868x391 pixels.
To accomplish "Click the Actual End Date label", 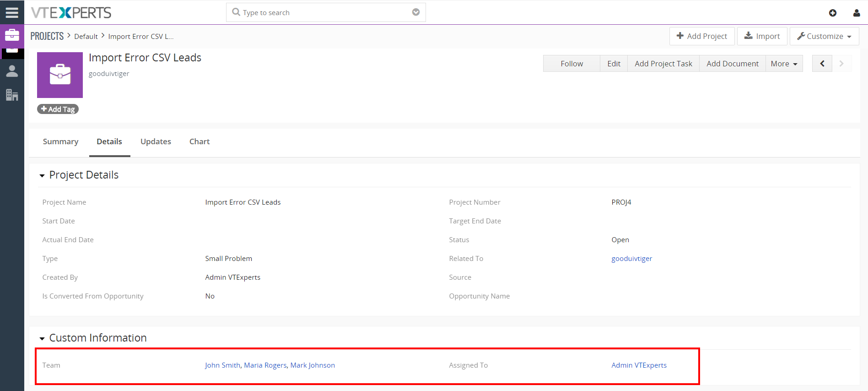I will pos(68,240).
